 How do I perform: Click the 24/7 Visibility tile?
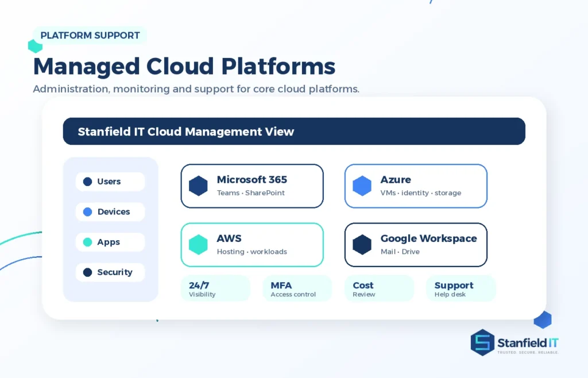215,288
